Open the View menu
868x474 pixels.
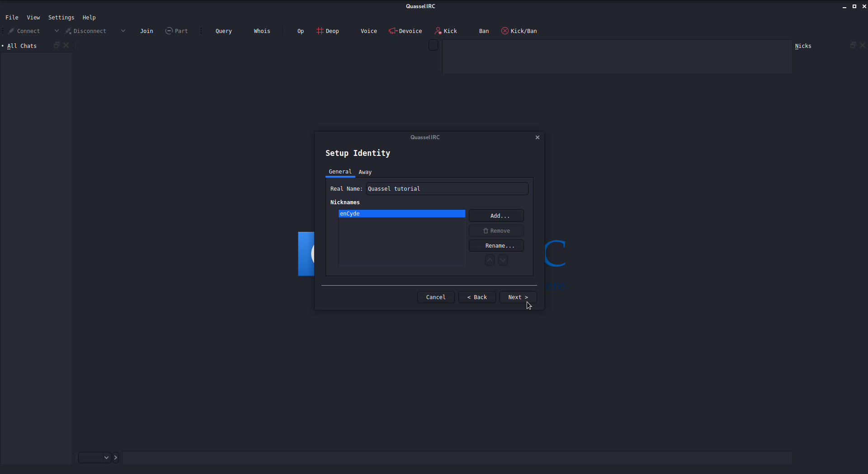coord(33,18)
